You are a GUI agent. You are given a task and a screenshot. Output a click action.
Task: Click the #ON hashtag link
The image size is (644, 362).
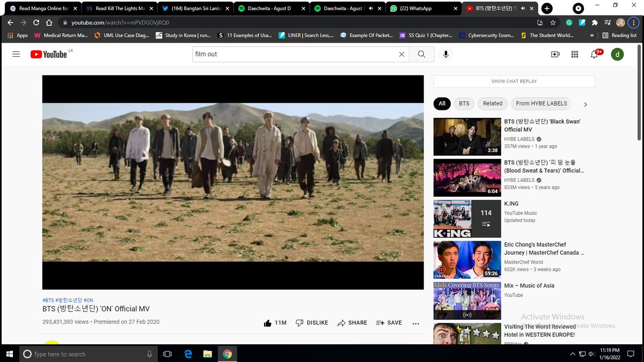pyautogui.click(x=89, y=300)
